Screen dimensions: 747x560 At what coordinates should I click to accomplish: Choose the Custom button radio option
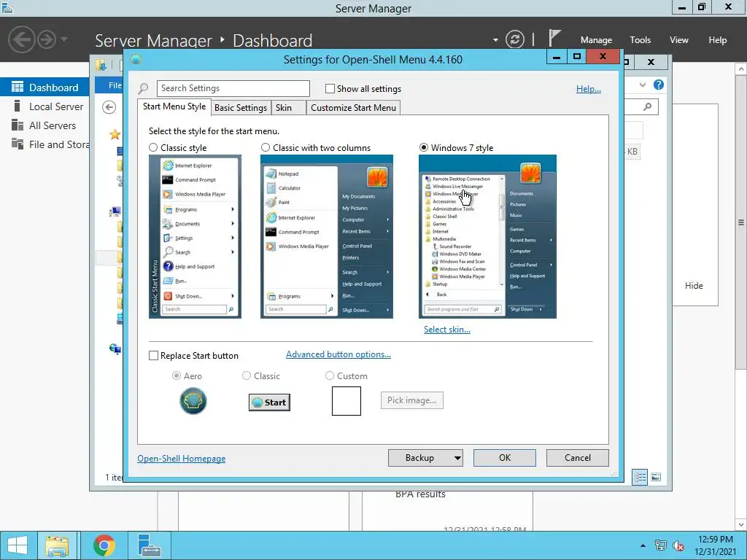[x=330, y=376]
